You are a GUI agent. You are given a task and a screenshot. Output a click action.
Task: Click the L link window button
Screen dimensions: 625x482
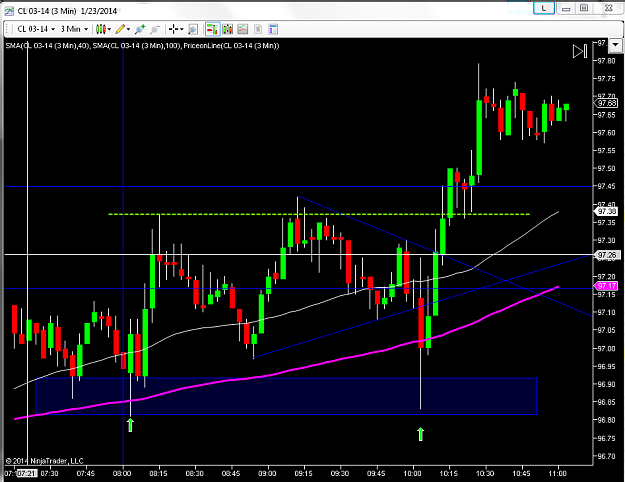click(544, 8)
